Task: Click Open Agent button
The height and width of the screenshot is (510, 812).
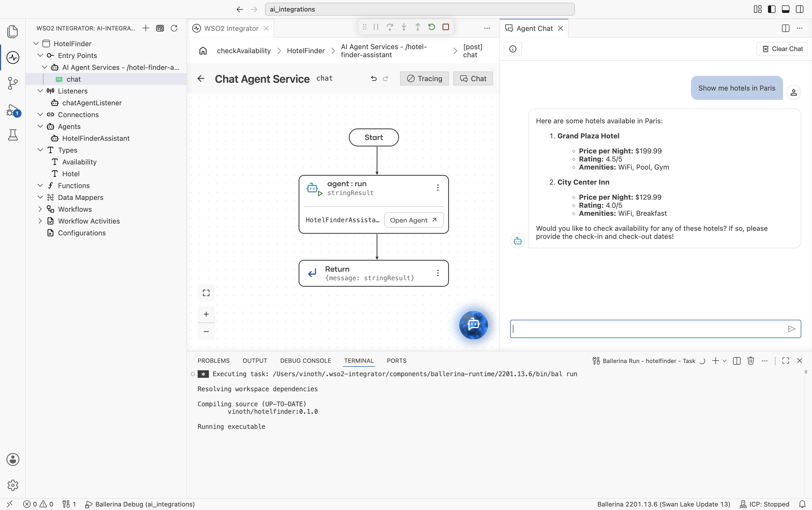Action: (x=414, y=220)
